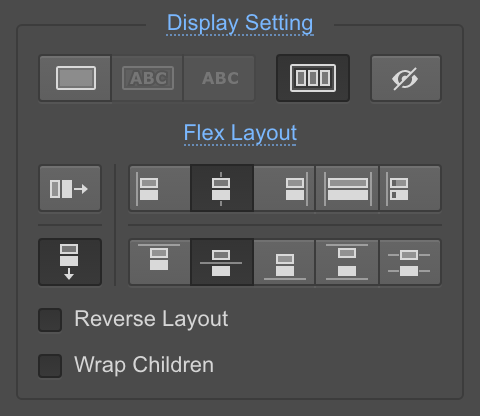
Task: Hide element with crossed-eye icon
Action: (x=406, y=78)
